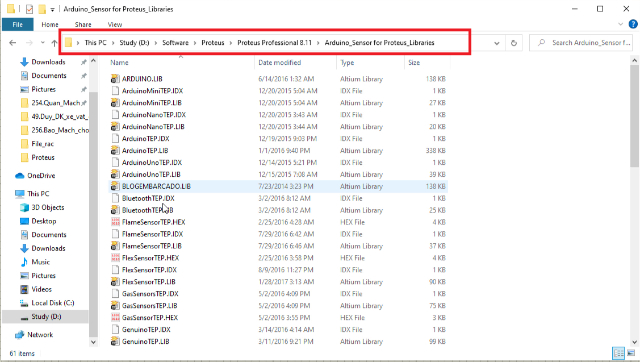Open the Proteus folder in sidebar
Screen dimensions: 640x362
coord(42,157)
